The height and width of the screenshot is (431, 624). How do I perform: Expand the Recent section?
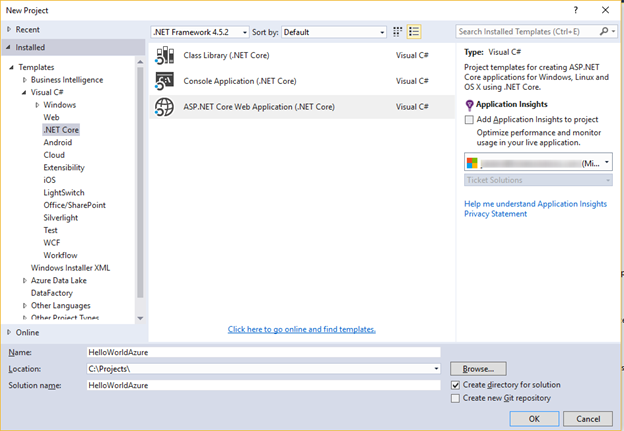coord(9,29)
